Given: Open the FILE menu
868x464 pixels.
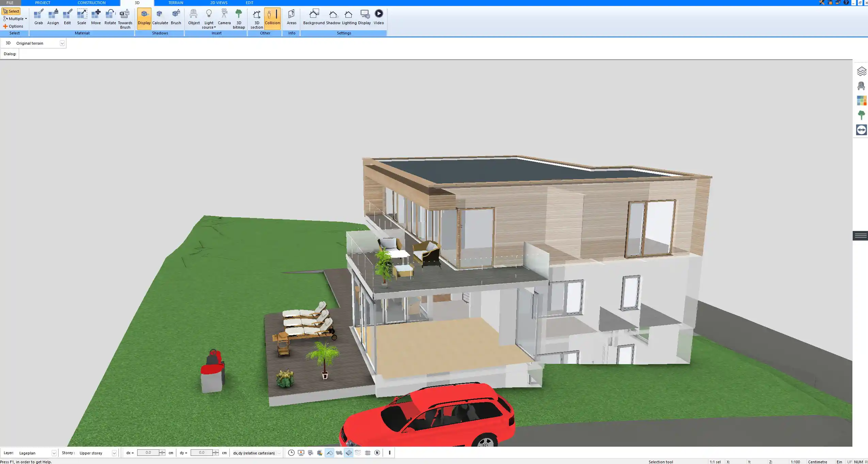Looking at the screenshot, I should 10,2.
